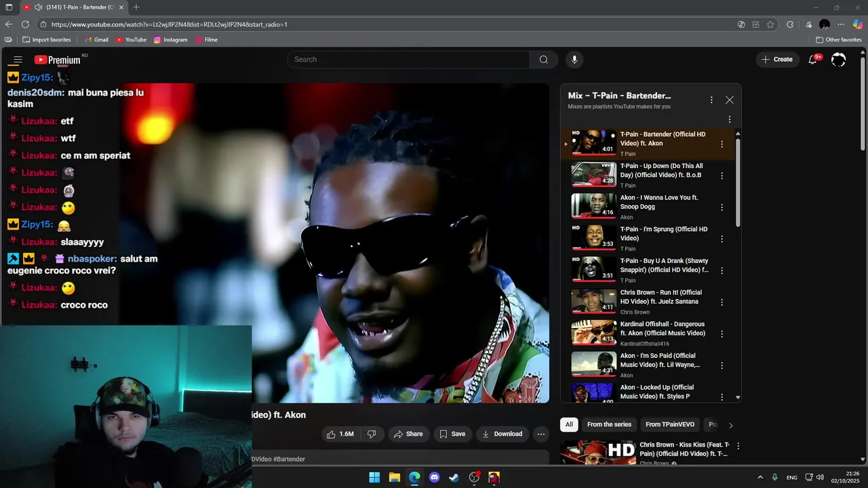Refresh the browser page

click(25, 24)
